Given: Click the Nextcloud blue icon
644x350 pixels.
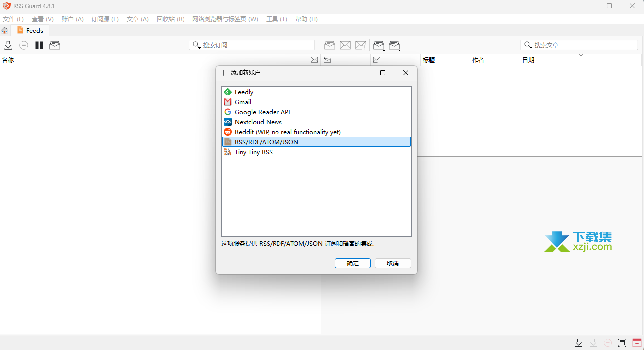Looking at the screenshot, I should (x=228, y=122).
